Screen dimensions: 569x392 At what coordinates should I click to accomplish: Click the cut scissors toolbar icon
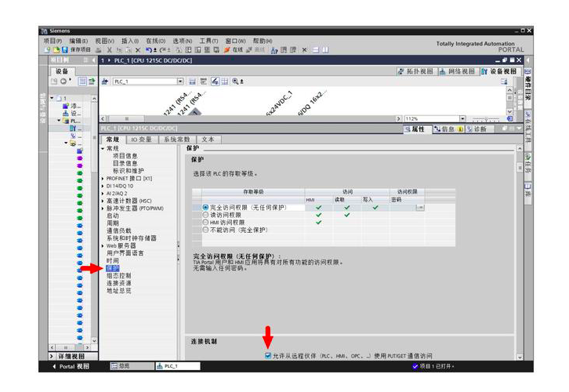tap(109, 50)
